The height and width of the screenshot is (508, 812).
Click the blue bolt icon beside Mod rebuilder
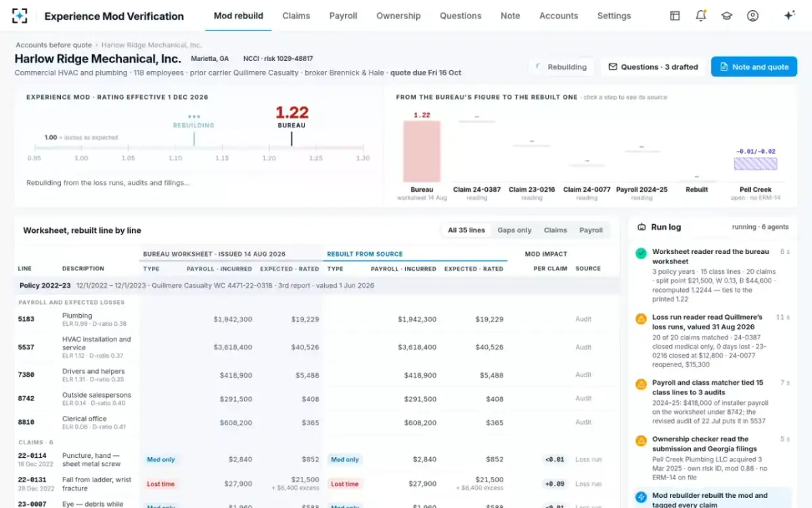(x=641, y=496)
